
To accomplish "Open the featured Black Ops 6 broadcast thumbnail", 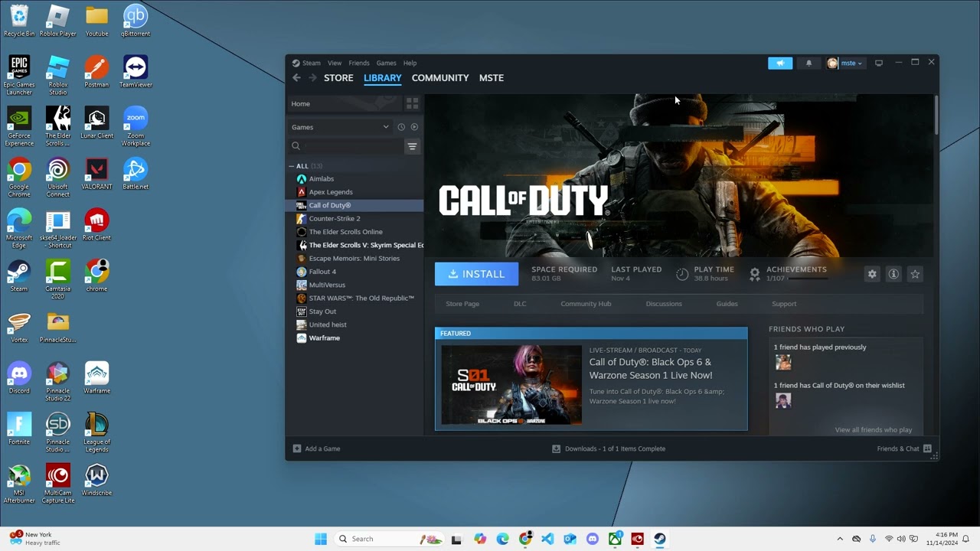I will click(x=511, y=385).
